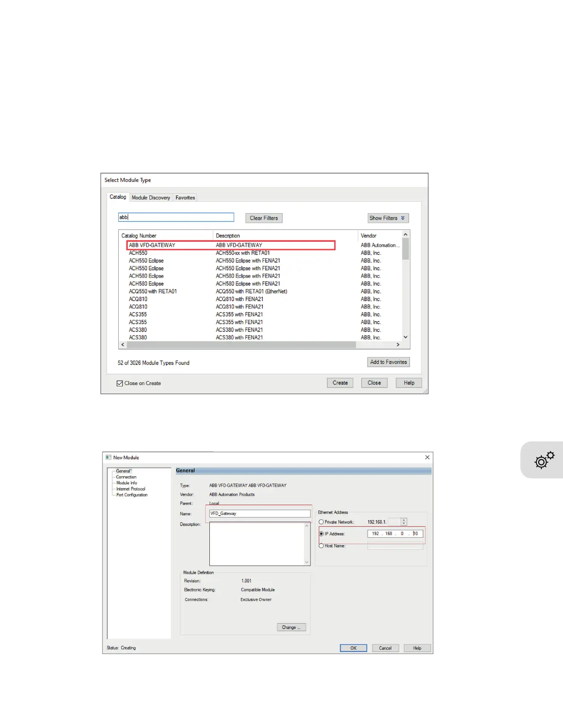The height and width of the screenshot is (728, 563).
Task: Click Help in New Module dialog
Action: (x=417, y=648)
